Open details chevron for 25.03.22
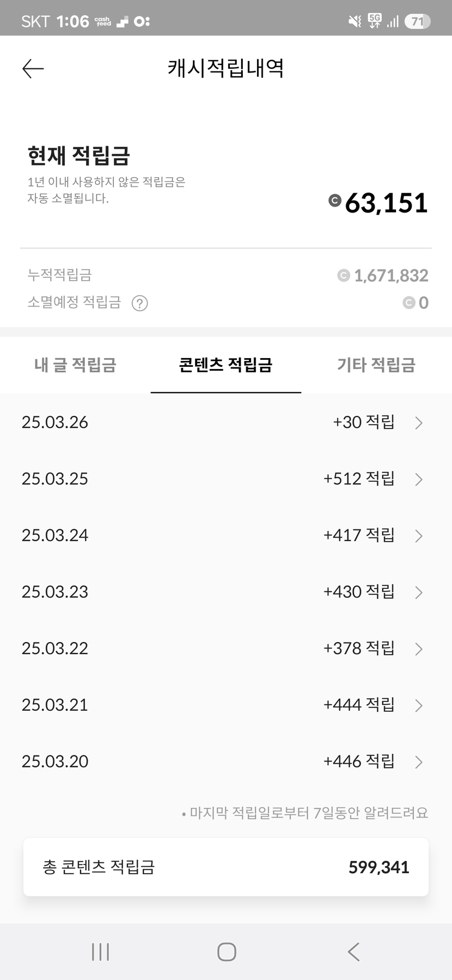452x980 pixels. [x=418, y=649]
